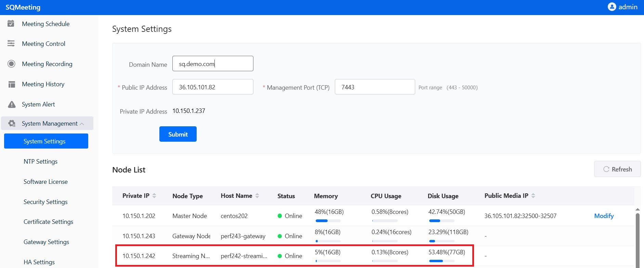This screenshot has height=268, width=644.
Task: Click the Meeting Recording record icon
Action: (11, 64)
